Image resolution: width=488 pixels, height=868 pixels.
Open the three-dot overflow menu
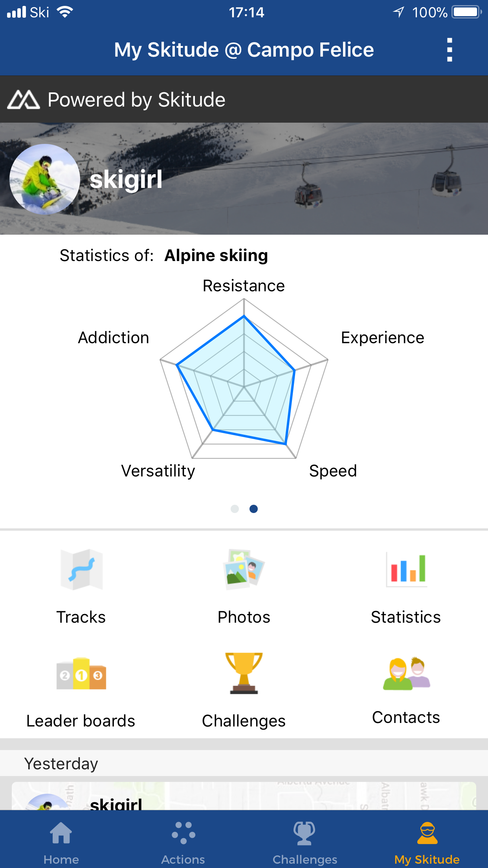(x=449, y=50)
